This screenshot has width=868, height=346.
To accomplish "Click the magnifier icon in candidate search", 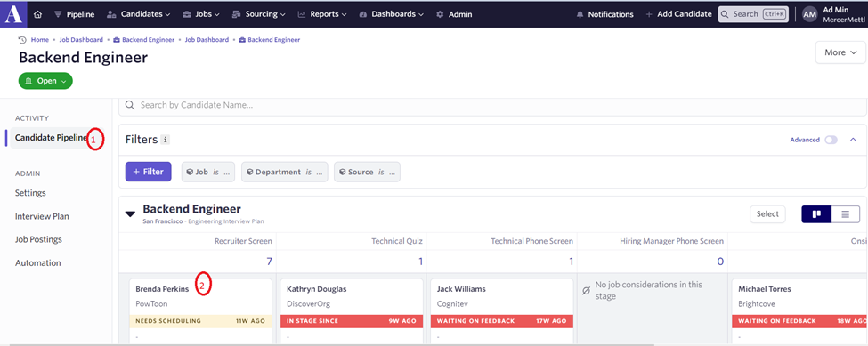I will (130, 105).
